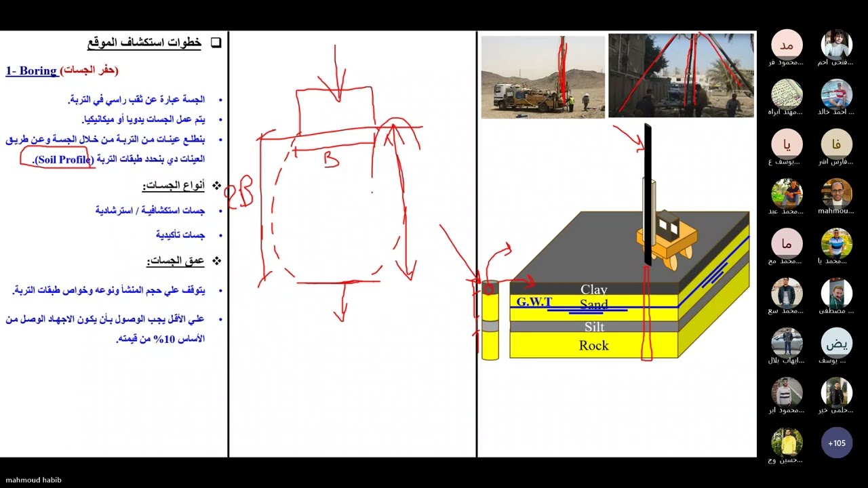This screenshot has width=868, height=488.
Task: Click the ما initials avatar
Action: 787,243
